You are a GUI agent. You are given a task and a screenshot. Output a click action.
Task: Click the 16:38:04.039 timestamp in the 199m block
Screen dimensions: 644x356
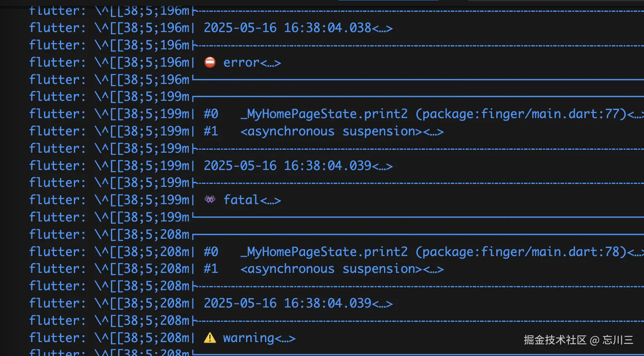click(x=327, y=166)
